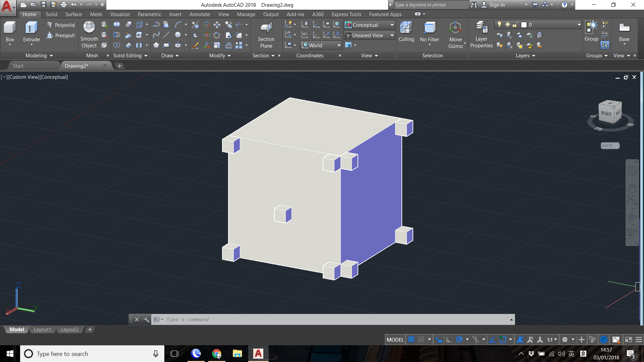Click Sign In button
This screenshot has width=644, height=362.
pyautogui.click(x=497, y=5)
